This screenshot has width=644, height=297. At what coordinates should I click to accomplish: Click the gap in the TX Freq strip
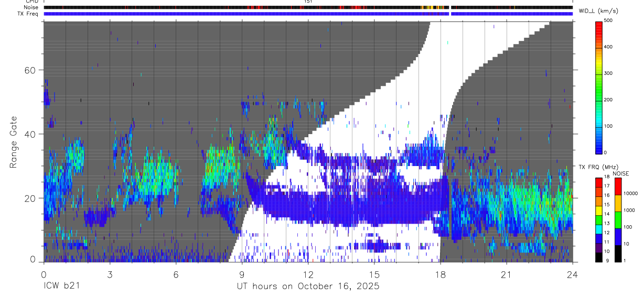(x=450, y=14)
